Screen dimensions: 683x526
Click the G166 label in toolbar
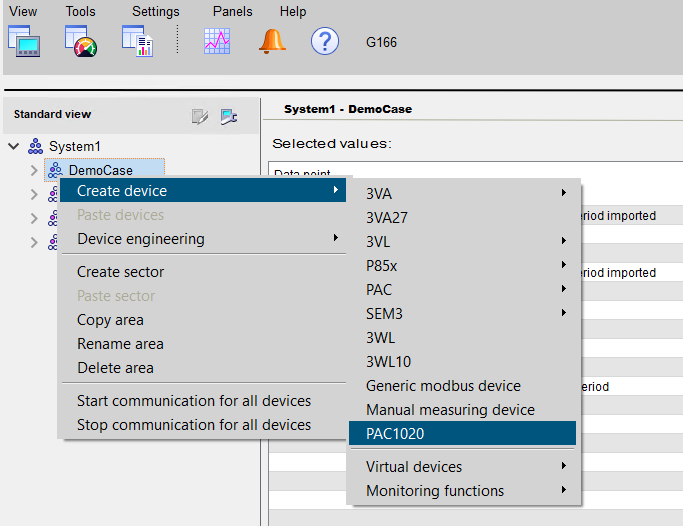pyautogui.click(x=381, y=42)
